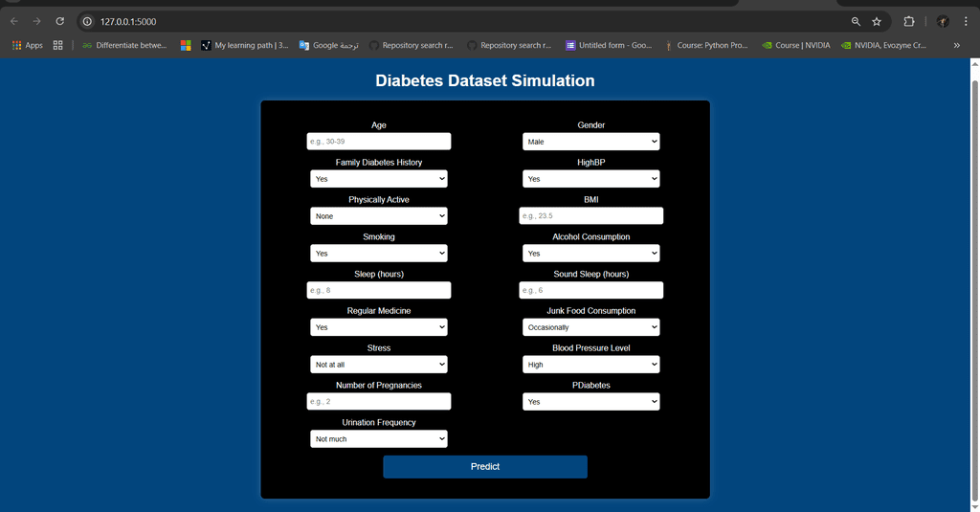Show more bookmarks with double chevron
This screenshot has height=512, width=980.
tap(956, 45)
